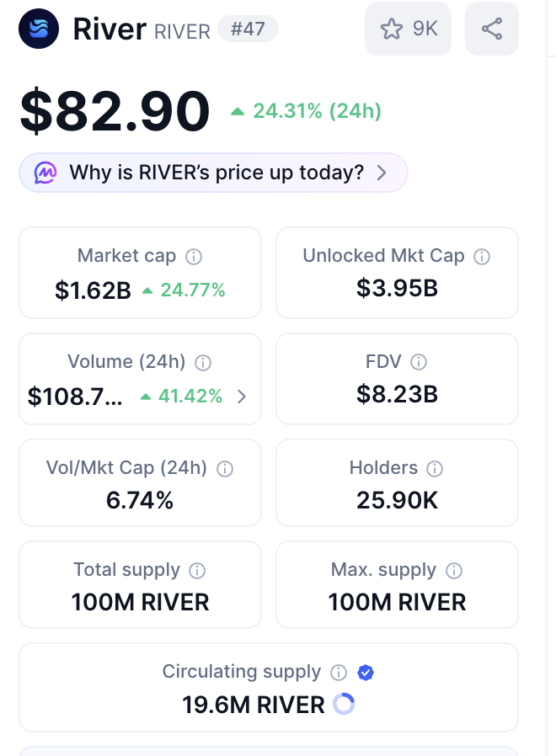The image size is (556, 756).
Task: Click the Volume (24h) info icon
Action: pos(203,363)
